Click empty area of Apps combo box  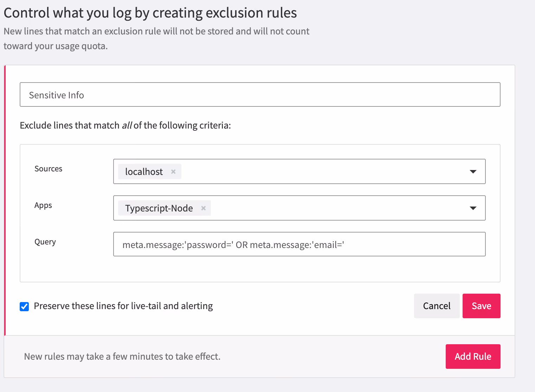(337, 208)
